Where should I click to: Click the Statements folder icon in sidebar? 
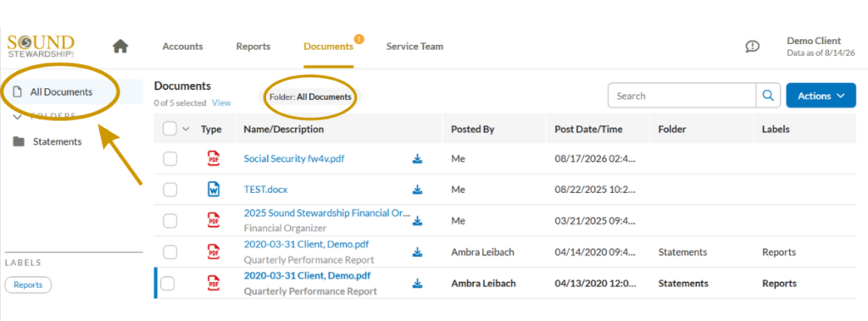point(19,141)
